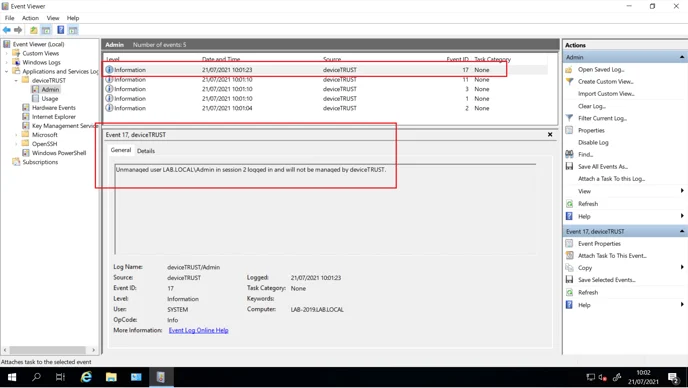Open the View submenu arrow
The height and width of the screenshot is (388, 688).
tap(682, 190)
